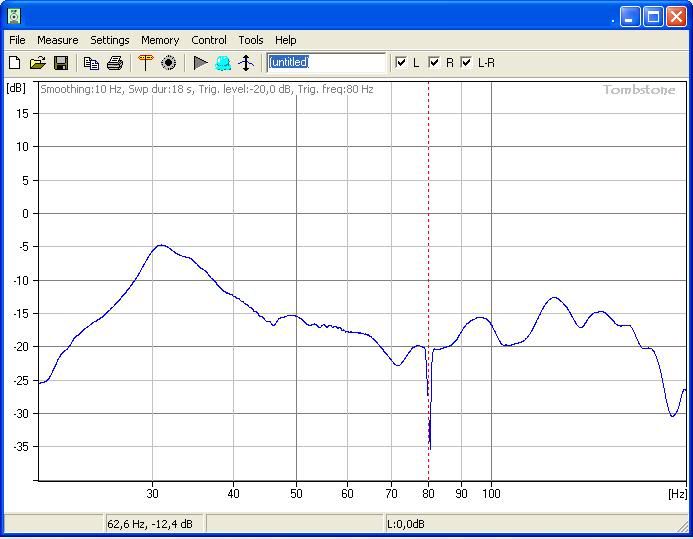
Task: Print the graph using the printer icon
Action: 115,63
